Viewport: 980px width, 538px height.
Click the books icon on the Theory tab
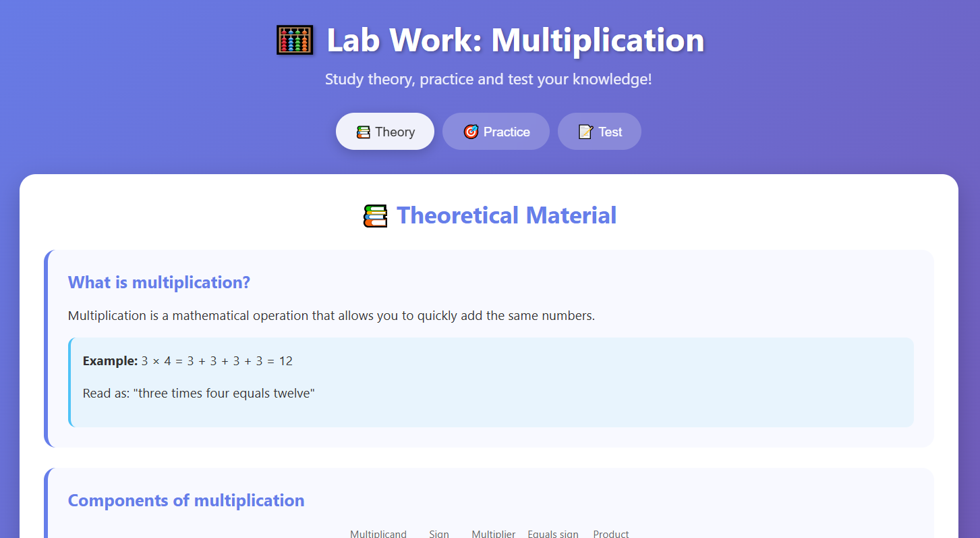pos(363,132)
